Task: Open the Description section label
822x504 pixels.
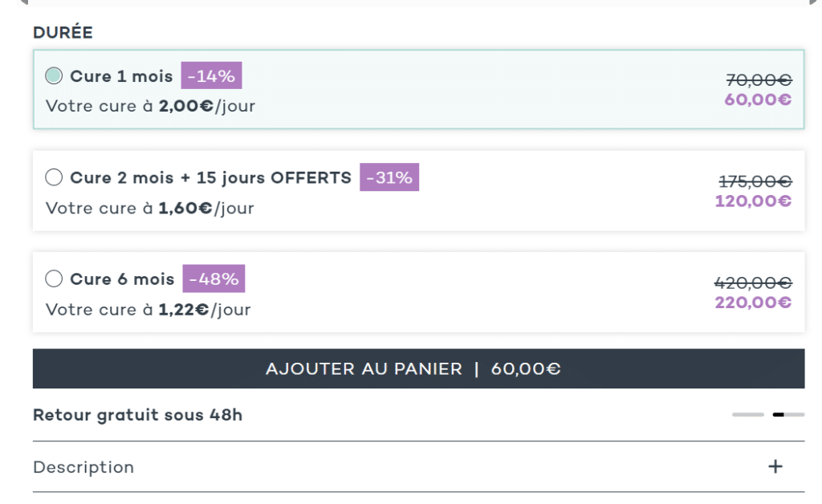Action: [x=83, y=467]
